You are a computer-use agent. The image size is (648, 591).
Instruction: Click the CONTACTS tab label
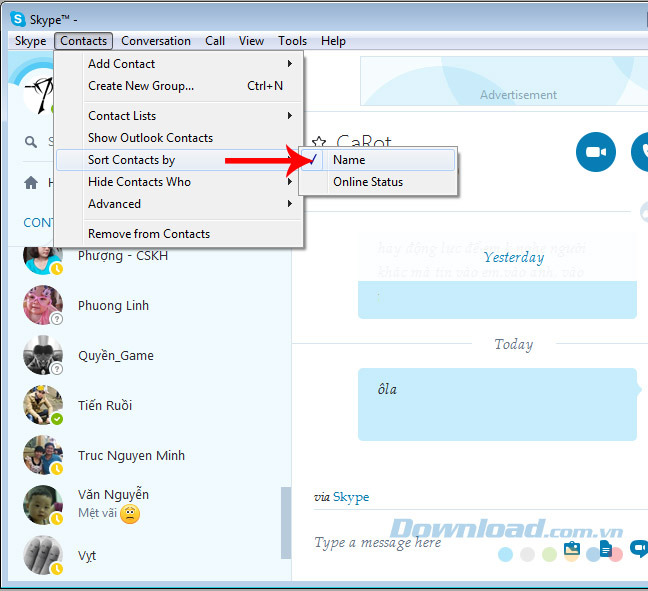click(x=38, y=223)
